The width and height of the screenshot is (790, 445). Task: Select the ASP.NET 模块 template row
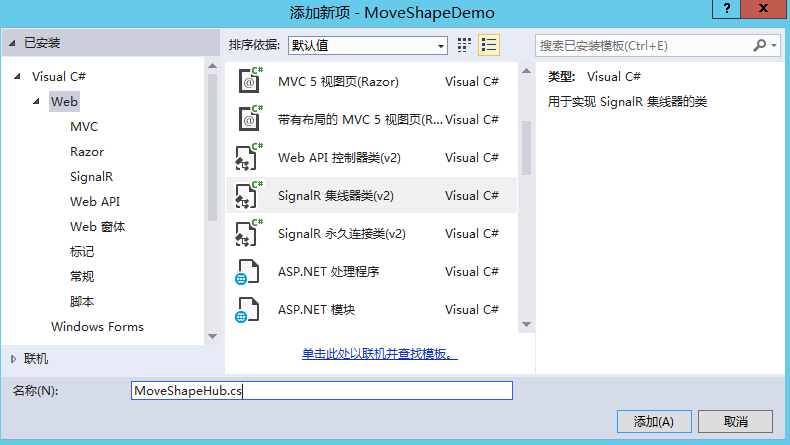pos(371,309)
